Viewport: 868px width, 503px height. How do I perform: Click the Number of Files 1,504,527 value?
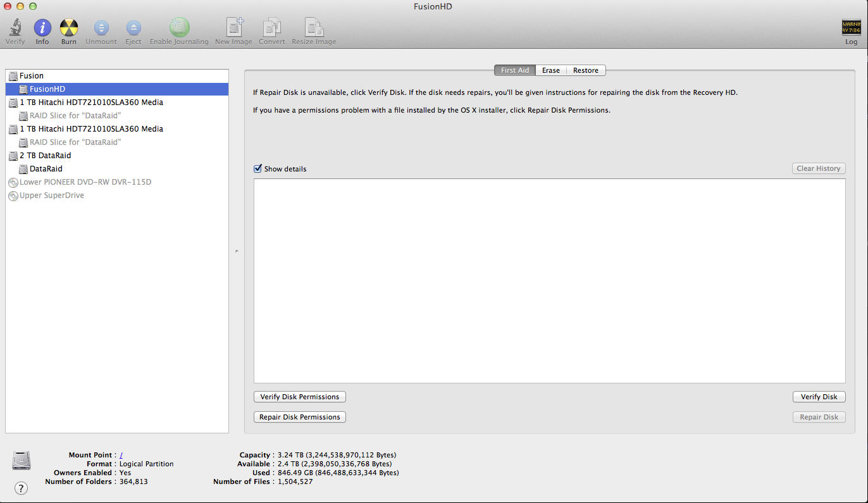[295, 481]
